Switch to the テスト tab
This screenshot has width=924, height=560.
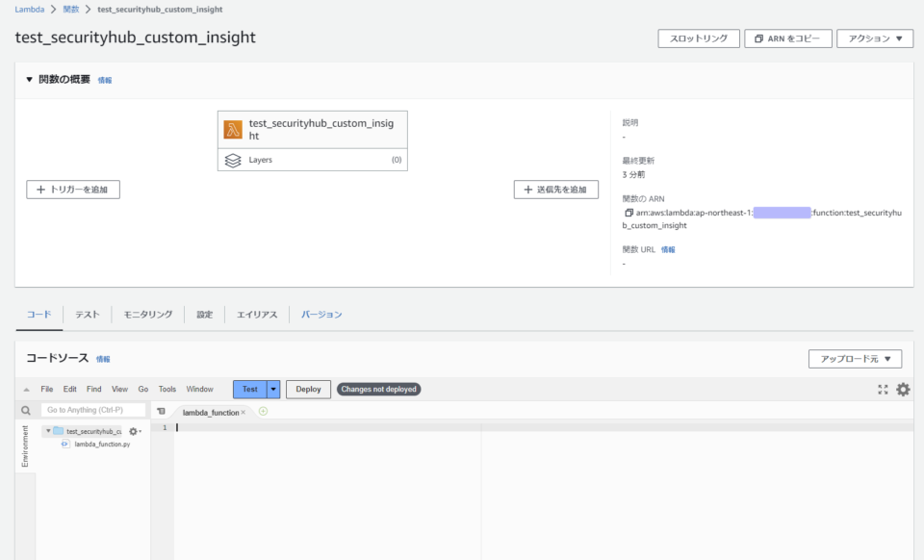[x=88, y=315]
